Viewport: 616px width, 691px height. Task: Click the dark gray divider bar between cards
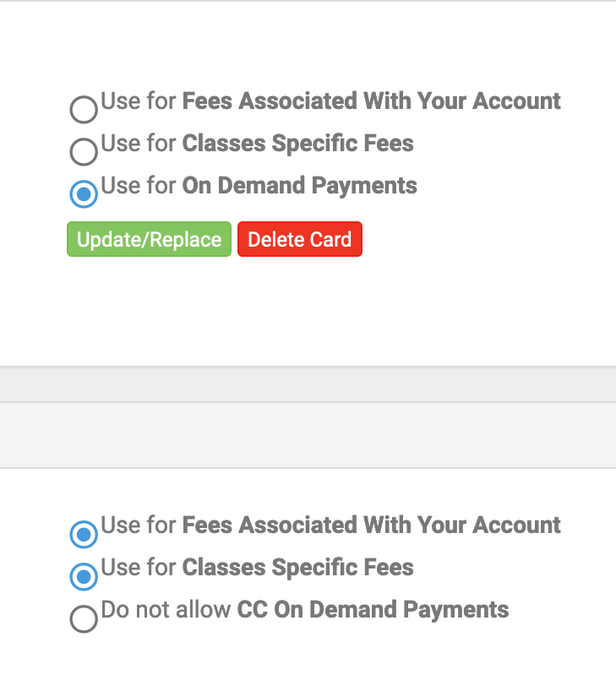(308, 384)
